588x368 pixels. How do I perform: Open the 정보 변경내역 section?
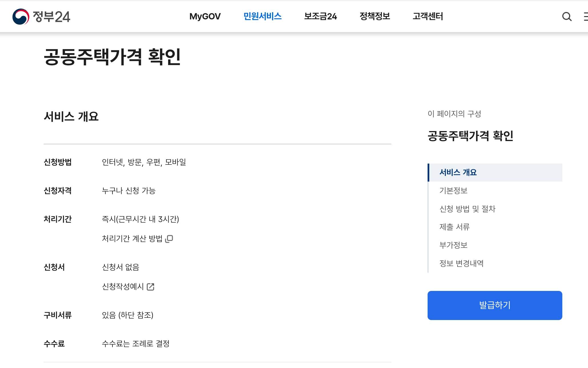pyautogui.click(x=461, y=264)
